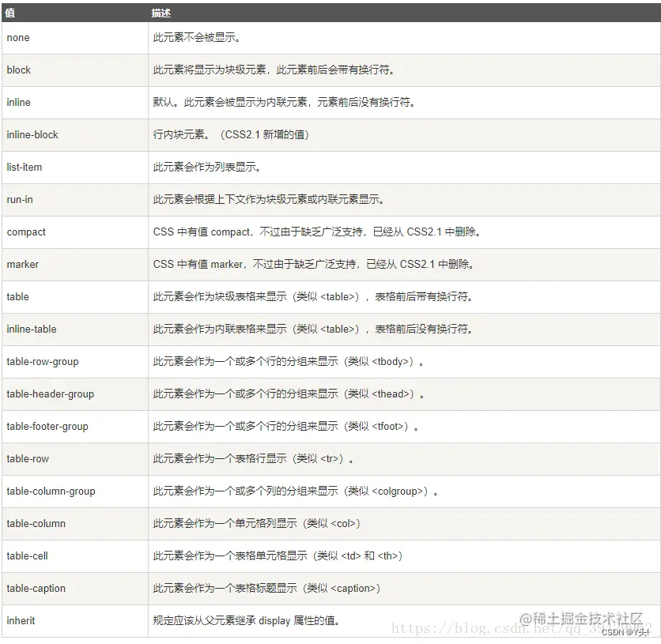This screenshot has width=661, height=644.
Task: Click the 'table-header-group' value cell
Action: coord(75,394)
